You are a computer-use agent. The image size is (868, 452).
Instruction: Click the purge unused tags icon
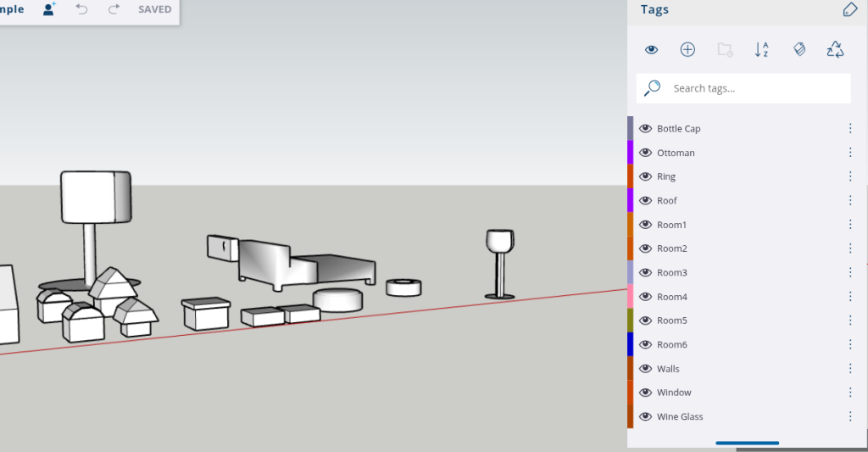tap(836, 49)
